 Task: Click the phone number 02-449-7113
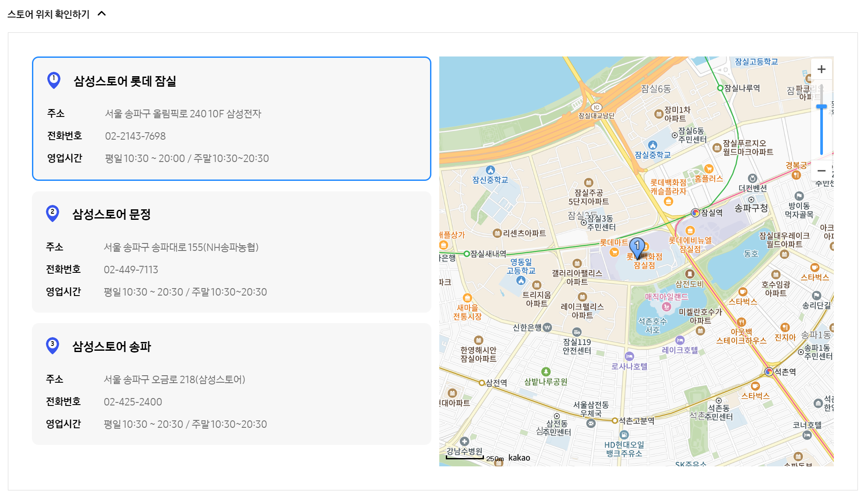point(131,270)
